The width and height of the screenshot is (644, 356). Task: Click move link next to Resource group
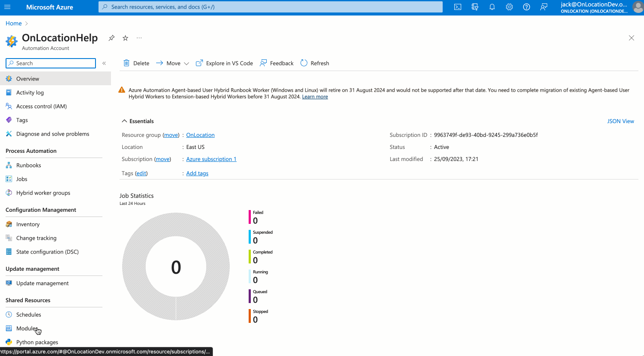pyautogui.click(x=171, y=135)
